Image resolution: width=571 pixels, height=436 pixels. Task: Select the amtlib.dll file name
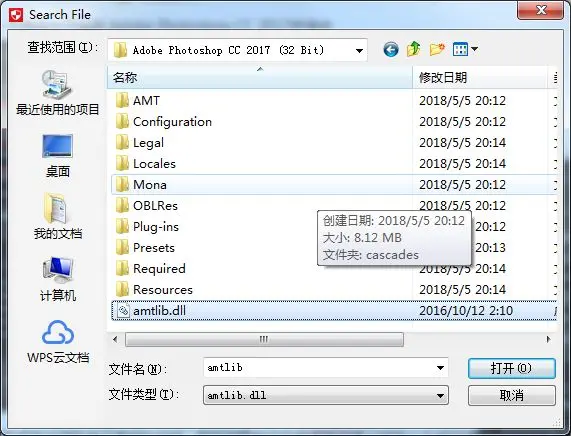tap(160, 311)
